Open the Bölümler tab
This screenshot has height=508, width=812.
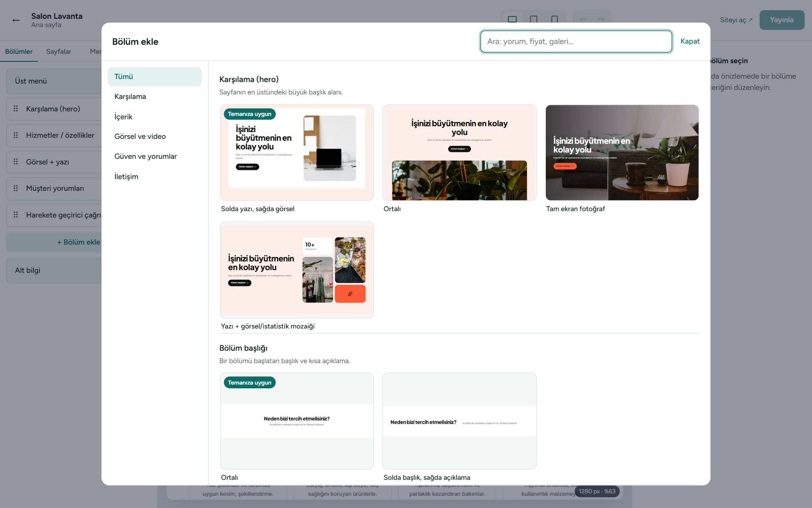pyautogui.click(x=19, y=52)
